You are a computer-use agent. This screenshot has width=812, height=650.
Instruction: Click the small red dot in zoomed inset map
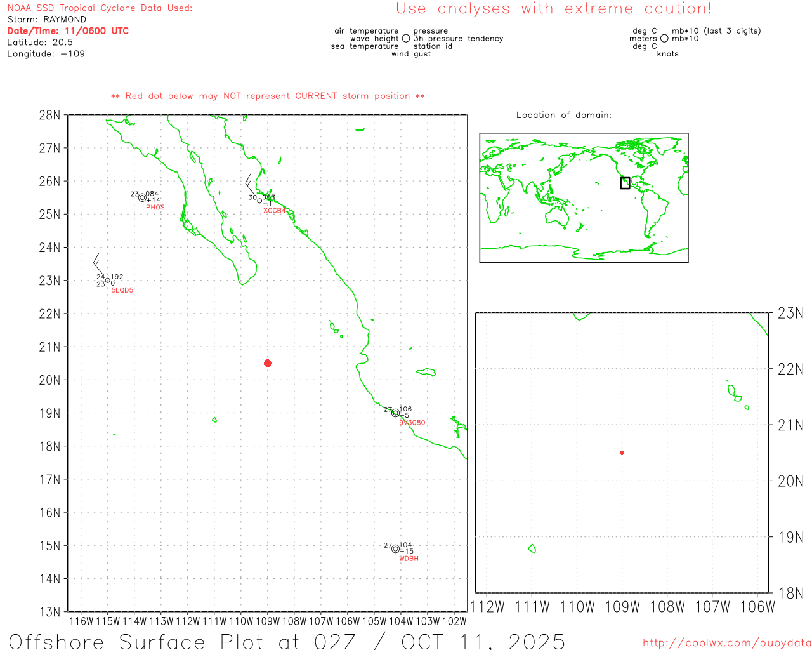click(622, 453)
